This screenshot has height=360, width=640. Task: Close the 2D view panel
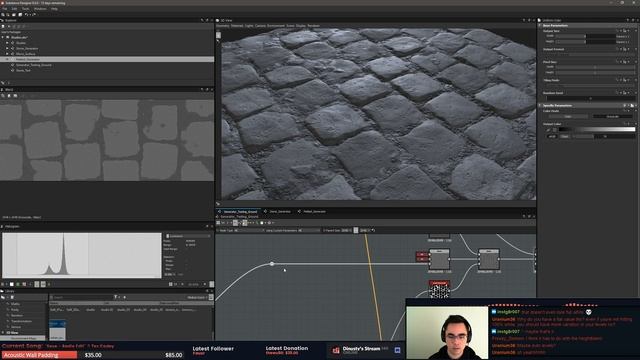212,89
